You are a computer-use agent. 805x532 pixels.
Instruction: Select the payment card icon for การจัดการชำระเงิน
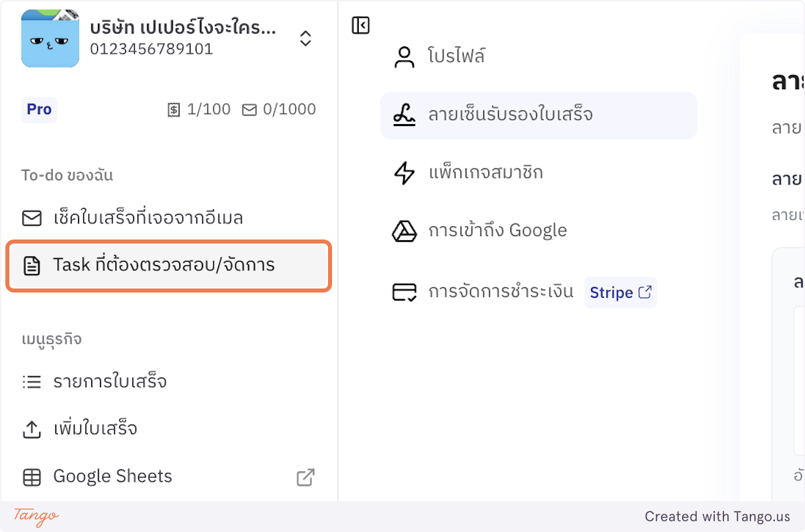click(x=405, y=292)
